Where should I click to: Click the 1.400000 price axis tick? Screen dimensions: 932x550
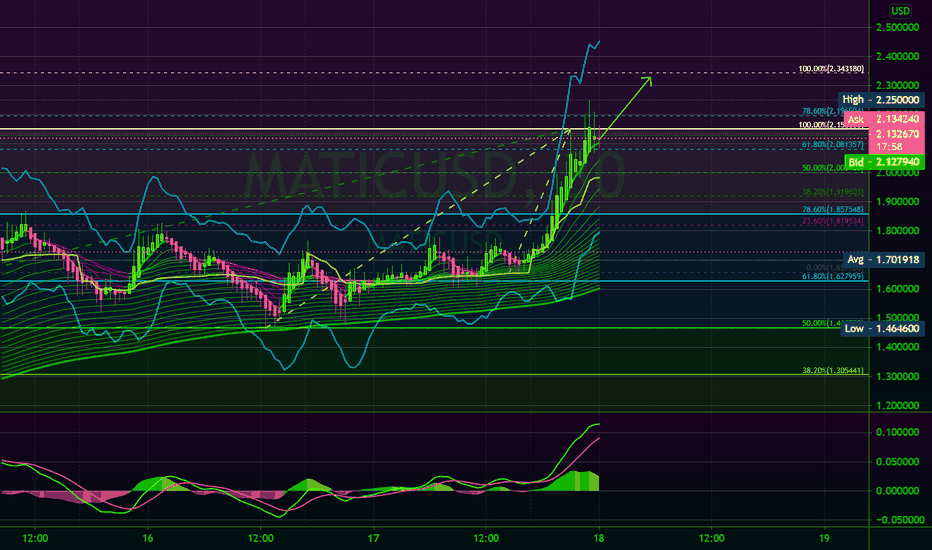(x=898, y=347)
